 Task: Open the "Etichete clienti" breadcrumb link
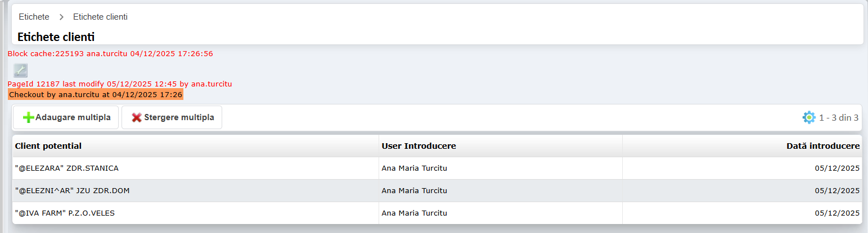pos(100,17)
